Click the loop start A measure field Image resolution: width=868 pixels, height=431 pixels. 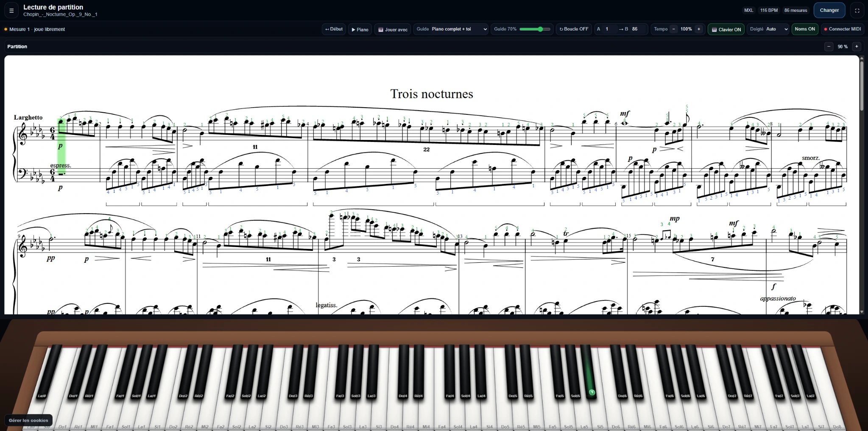pyautogui.click(x=610, y=29)
